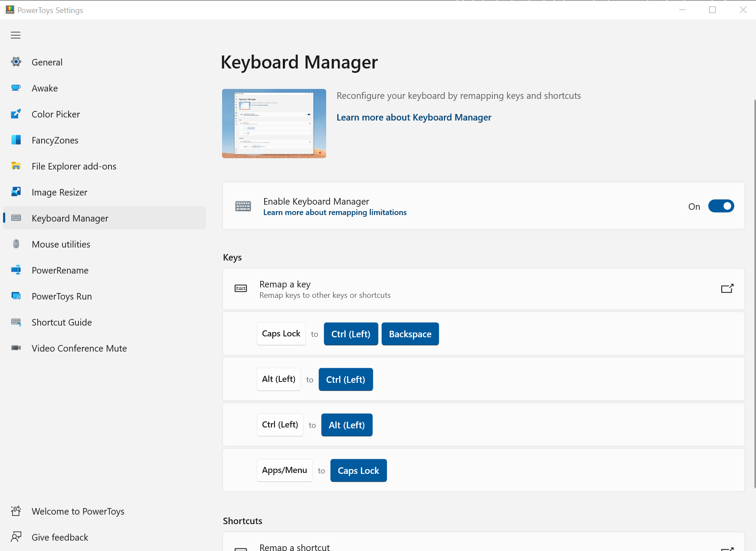The width and height of the screenshot is (756, 551).
Task: Open the hamburger navigation menu
Action: tap(16, 35)
